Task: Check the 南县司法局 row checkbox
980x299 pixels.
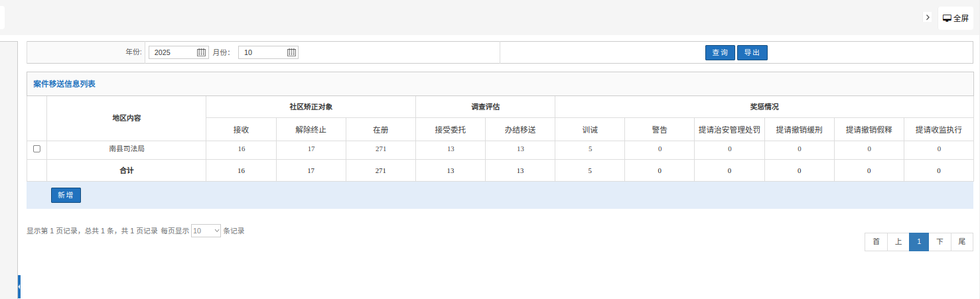Action: tap(36, 149)
